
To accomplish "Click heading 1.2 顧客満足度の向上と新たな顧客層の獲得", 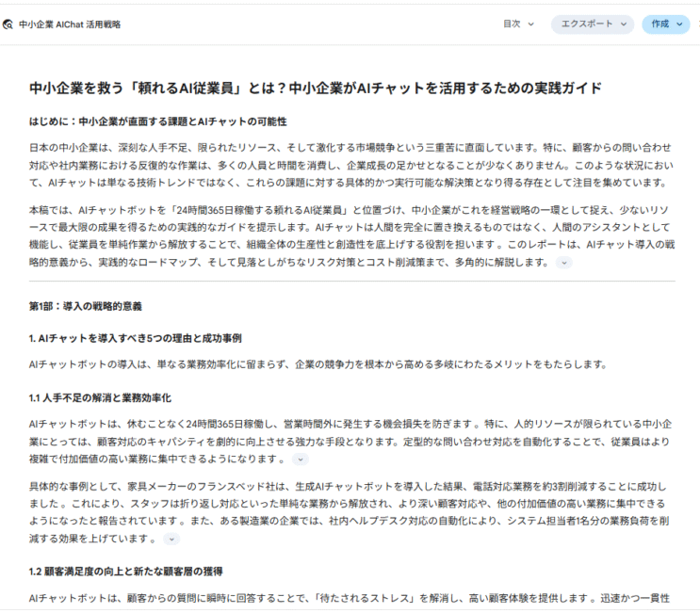I will [126, 571].
